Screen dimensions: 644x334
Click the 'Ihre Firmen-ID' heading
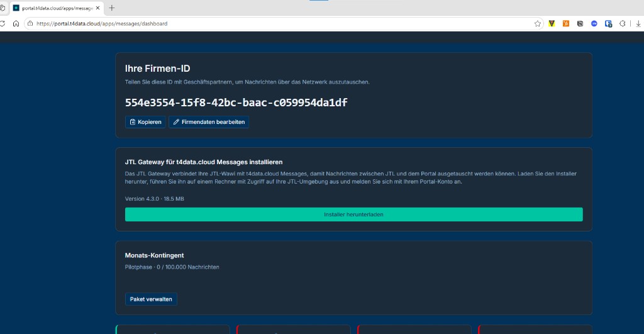point(157,69)
